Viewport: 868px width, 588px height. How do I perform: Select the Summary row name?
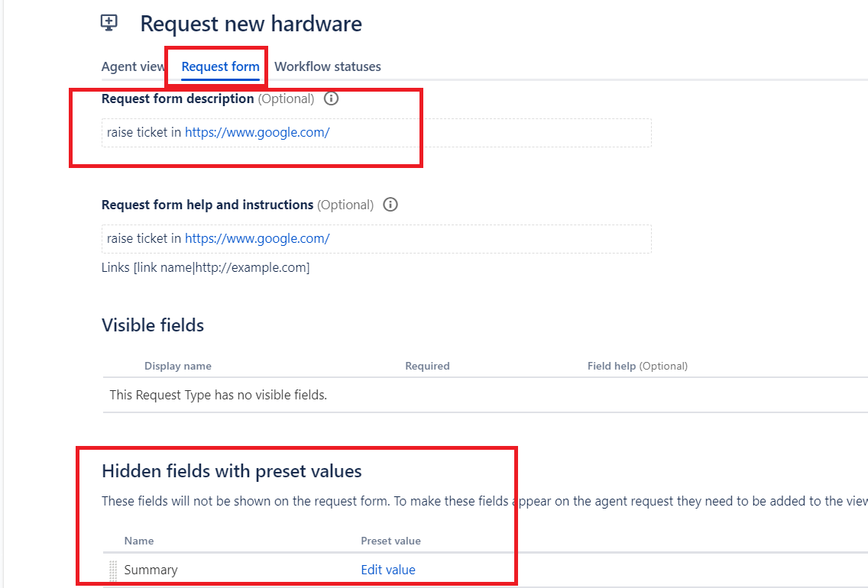coord(151,569)
